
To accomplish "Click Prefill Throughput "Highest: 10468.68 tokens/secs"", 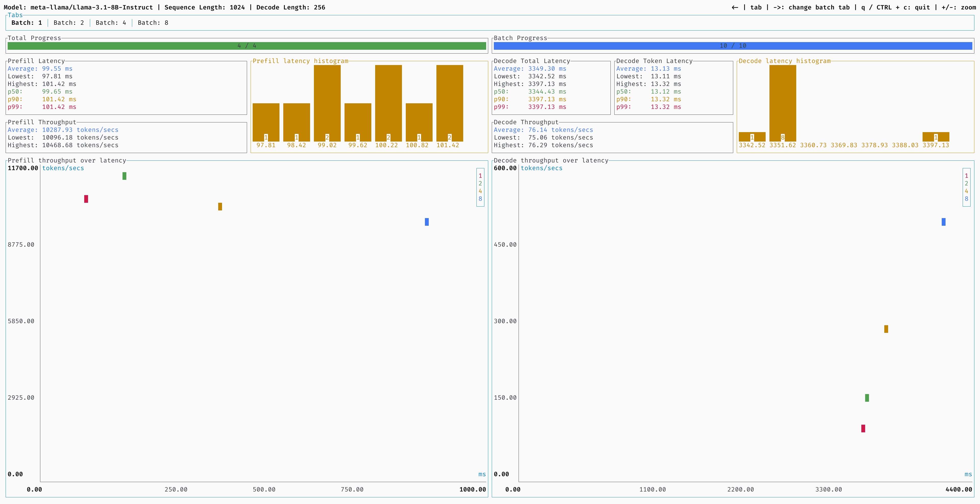I will pyautogui.click(x=63, y=145).
